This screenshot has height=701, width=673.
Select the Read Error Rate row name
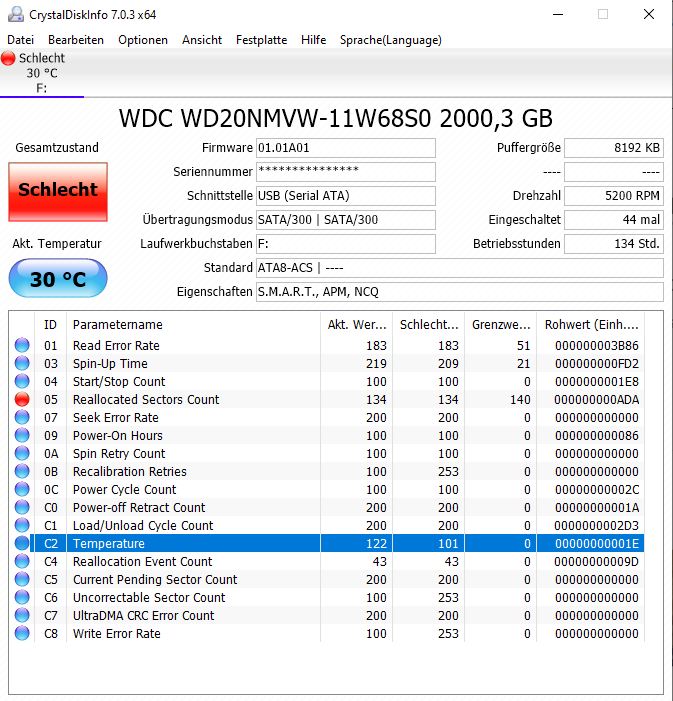coord(116,346)
